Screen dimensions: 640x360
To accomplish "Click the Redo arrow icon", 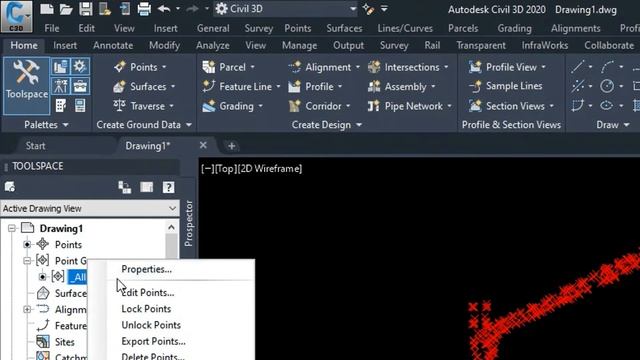I will point(192,9).
